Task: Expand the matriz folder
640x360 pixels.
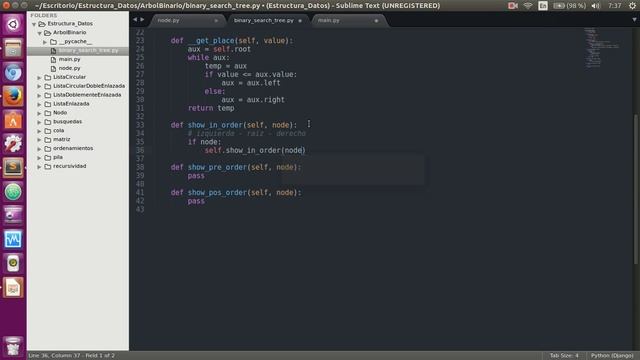Action: coord(39,140)
